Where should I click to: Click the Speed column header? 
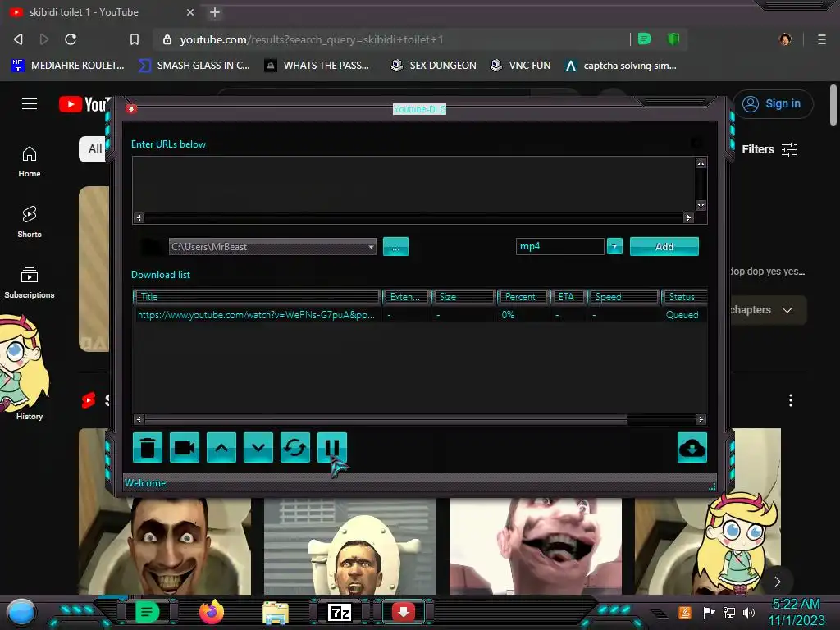coord(623,297)
